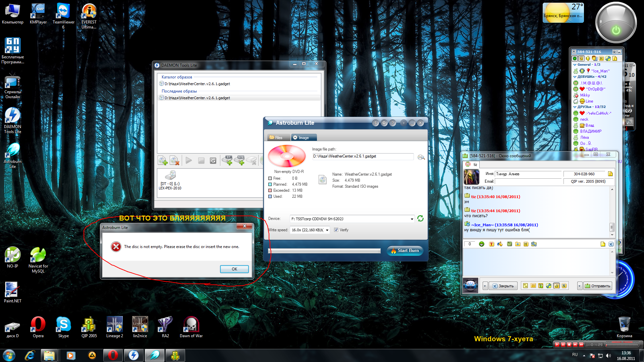Open the smiley picker in QIP chat
The image size is (644, 362).
482,244
